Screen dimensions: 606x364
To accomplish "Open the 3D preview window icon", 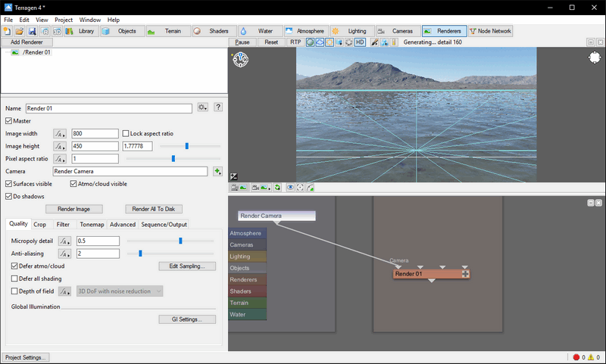I will pos(58,31).
